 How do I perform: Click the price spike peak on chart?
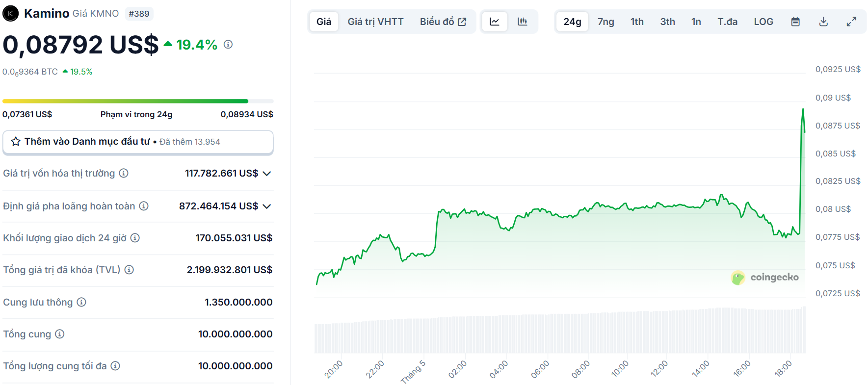(x=803, y=109)
